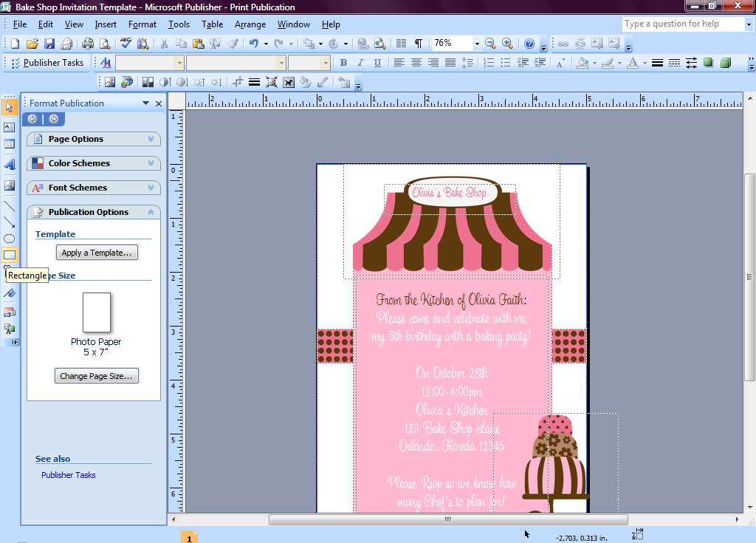Toggle Justify alignment
The image size is (756, 543).
[450, 63]
